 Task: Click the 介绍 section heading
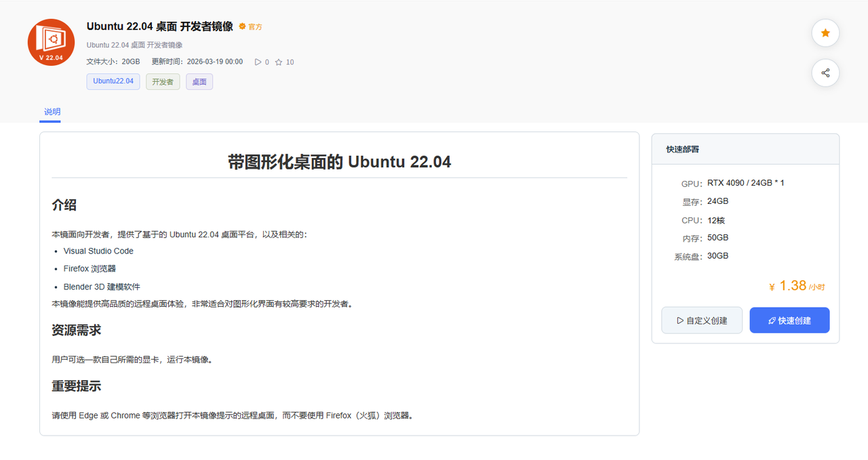click(x=64, y=205)
